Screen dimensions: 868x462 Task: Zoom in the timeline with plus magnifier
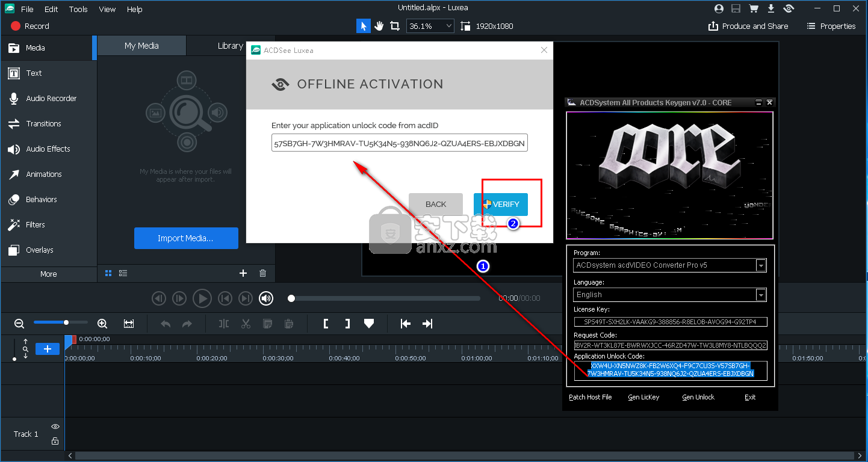[102, 324]
